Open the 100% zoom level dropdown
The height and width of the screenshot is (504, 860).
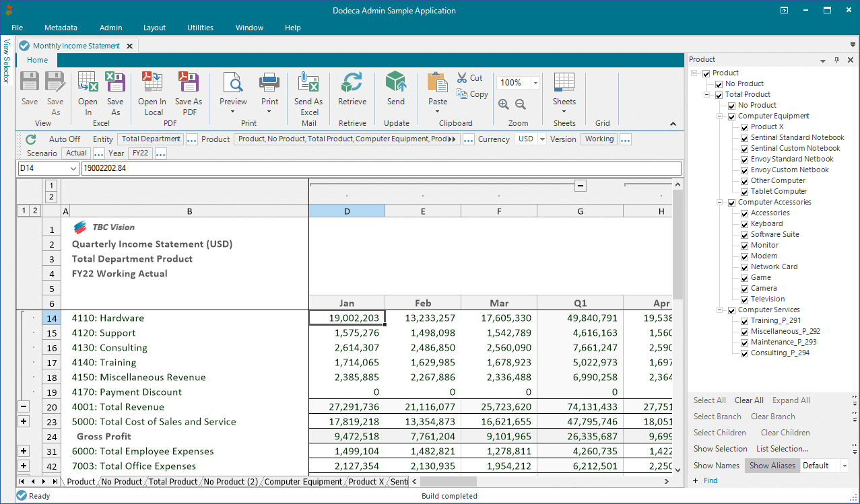[535, 83]
